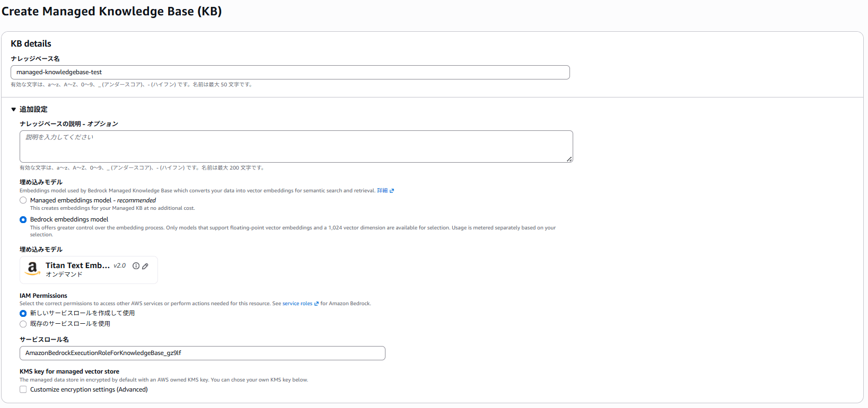Viewport: 868px width, 408px height.
Task: Select 新しいサービスロールを作成して使用 radio
Action: [x=23, y=313]
